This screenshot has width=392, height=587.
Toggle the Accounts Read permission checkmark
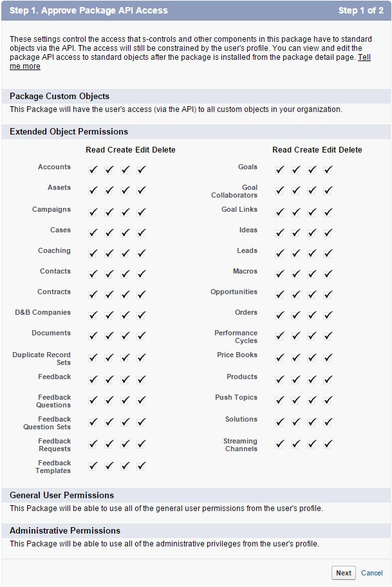[93, 170]
